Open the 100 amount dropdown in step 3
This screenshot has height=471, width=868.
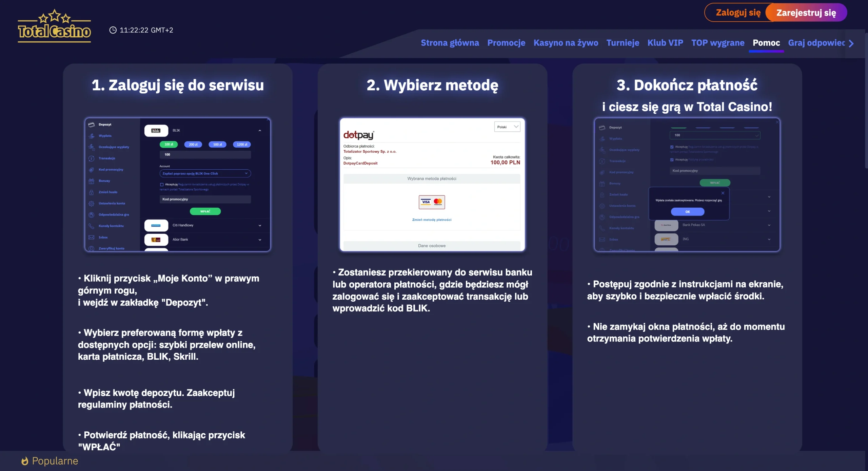[715, 135]
